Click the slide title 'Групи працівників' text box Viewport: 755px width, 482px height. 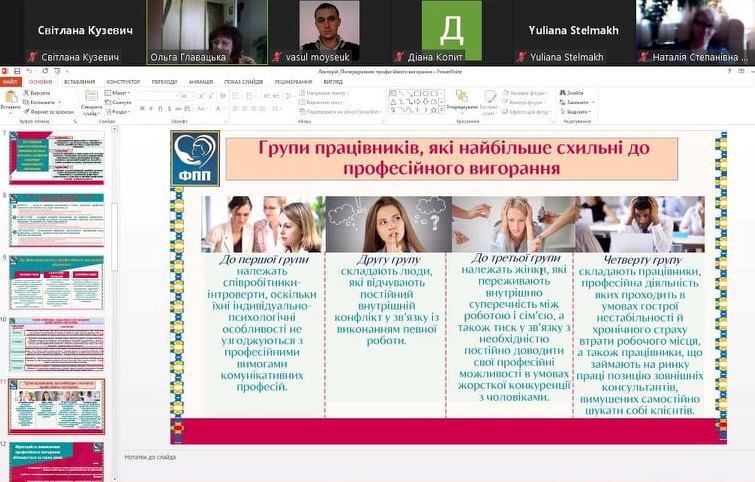[452, 158]
